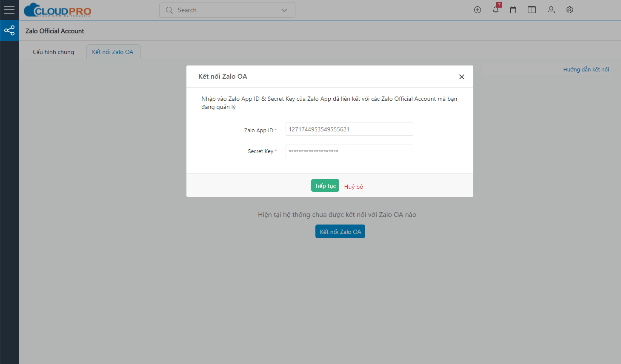This screenshot has height=364, width=621.
Task: Open the calendar icon in header
Action: click(x=513, y=10)
